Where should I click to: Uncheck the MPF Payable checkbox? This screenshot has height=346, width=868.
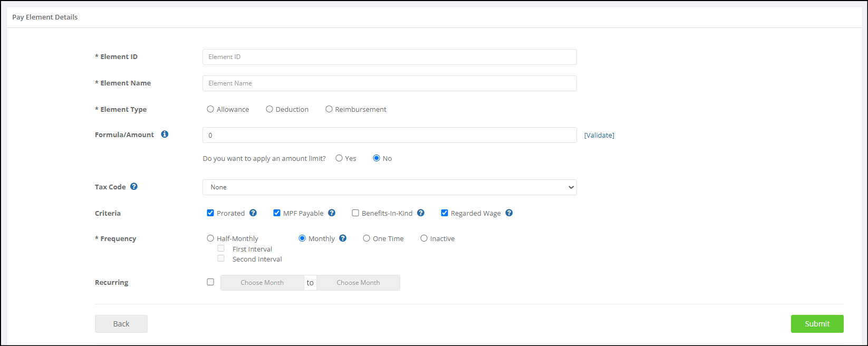tap(277, 213)
